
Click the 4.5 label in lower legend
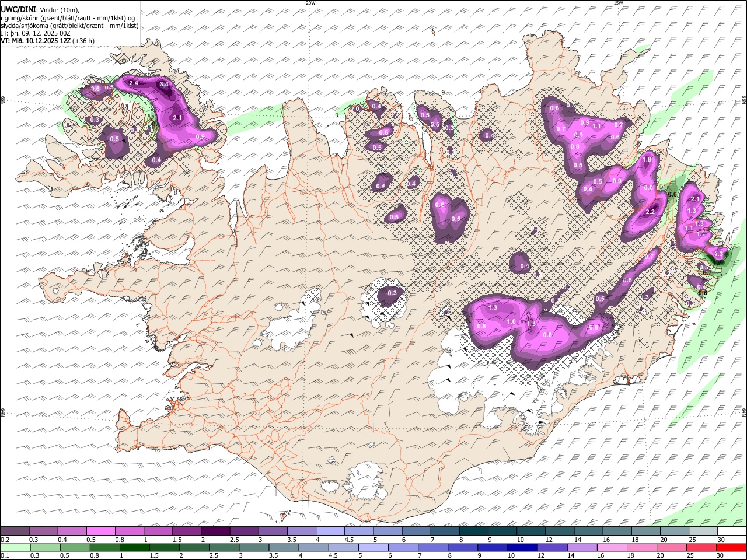[333, 556]
